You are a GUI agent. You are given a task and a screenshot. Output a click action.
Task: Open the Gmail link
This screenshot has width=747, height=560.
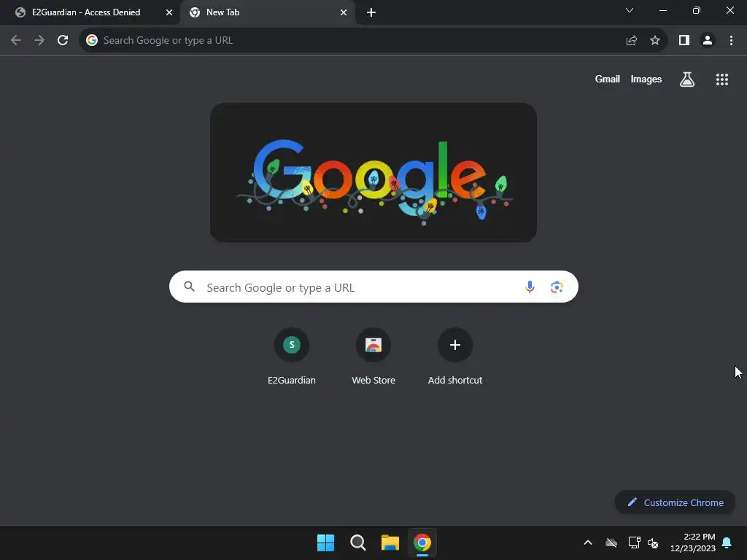tap(608, 79)
